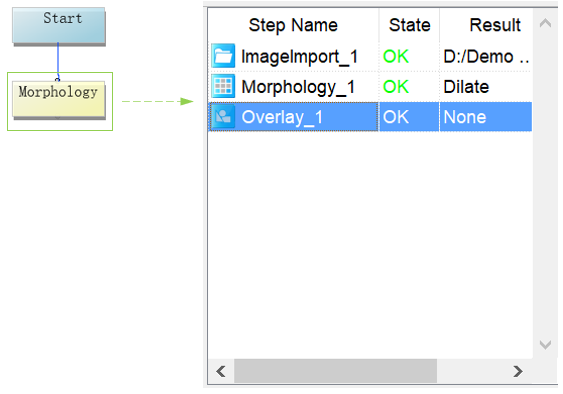Click the scroll down arrow
563x394 pixels.
pos(545,345)
